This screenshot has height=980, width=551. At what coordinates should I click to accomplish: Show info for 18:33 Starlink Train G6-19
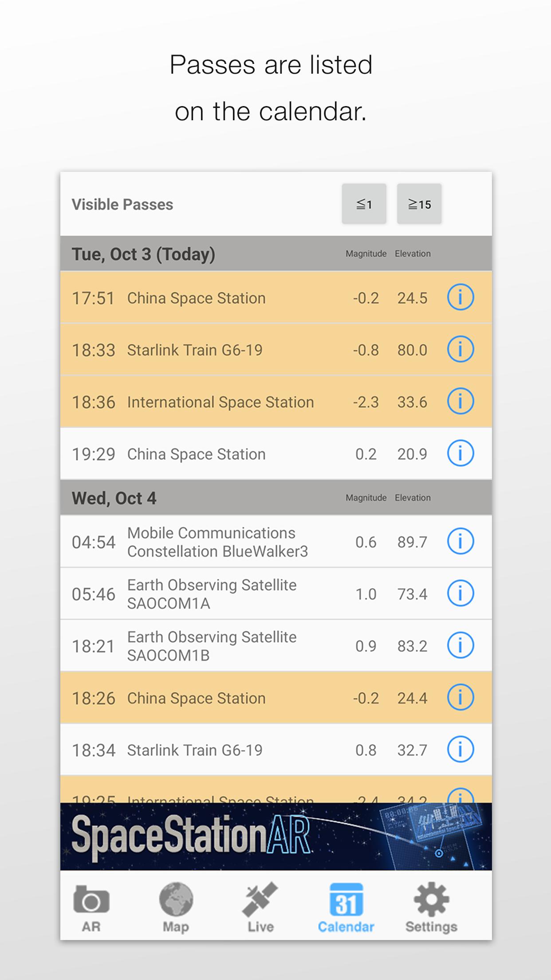pos(460,349)
